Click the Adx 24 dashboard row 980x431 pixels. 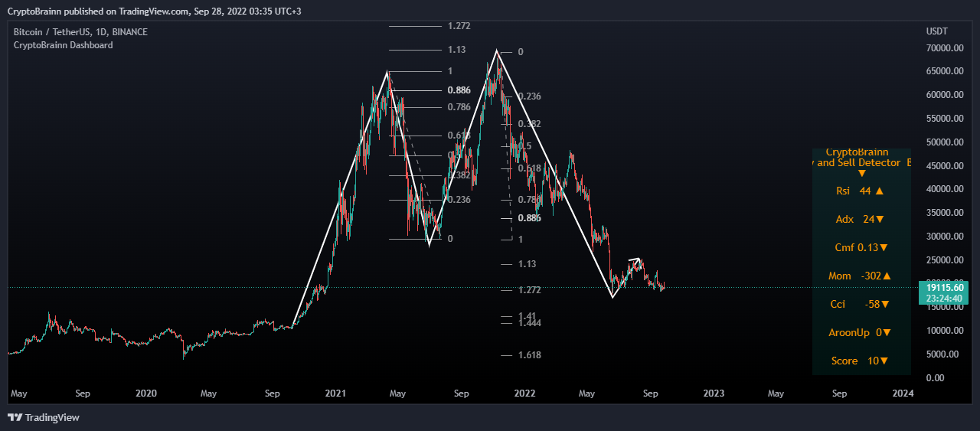pyautogui.click(x=860, y=219)
